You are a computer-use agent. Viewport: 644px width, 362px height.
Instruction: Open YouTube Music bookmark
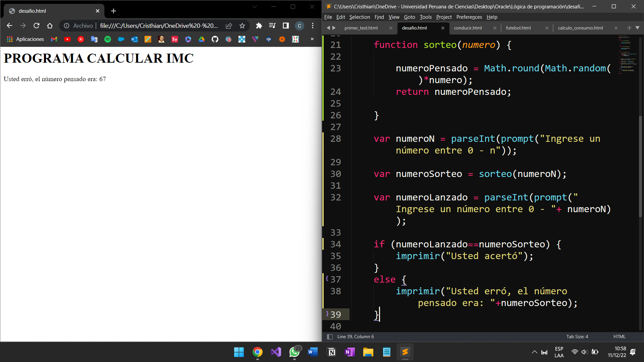[81, 39]
